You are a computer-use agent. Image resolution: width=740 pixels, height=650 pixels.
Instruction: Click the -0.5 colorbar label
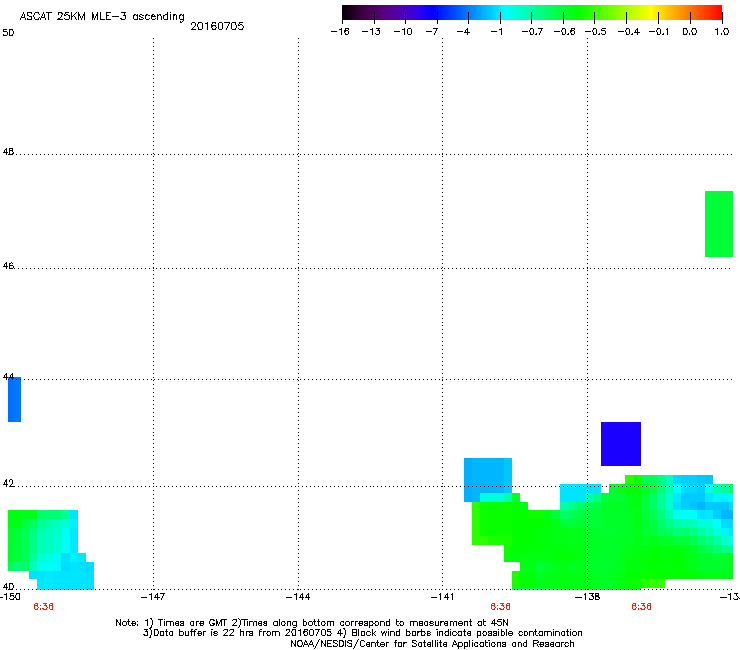(596, 32)
